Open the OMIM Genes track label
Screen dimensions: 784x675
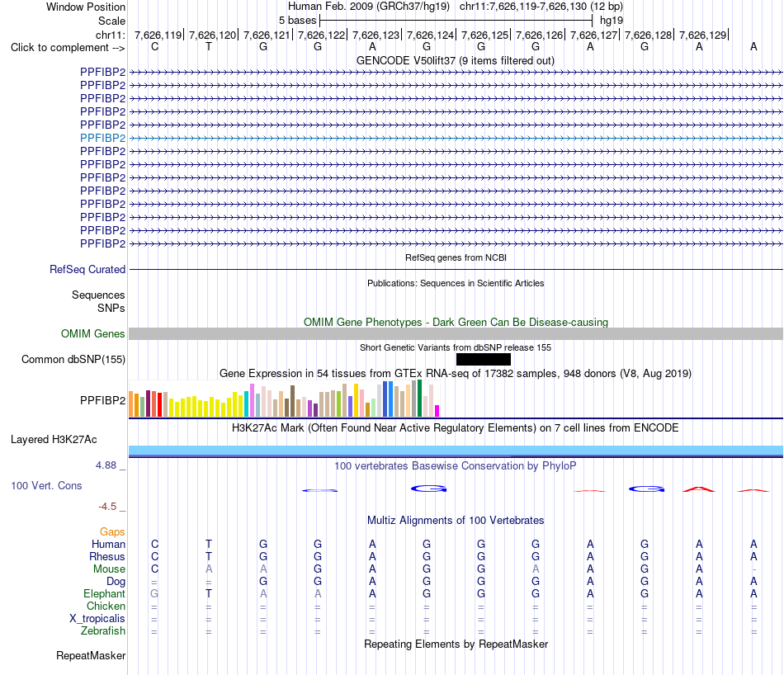pos(92,333)
